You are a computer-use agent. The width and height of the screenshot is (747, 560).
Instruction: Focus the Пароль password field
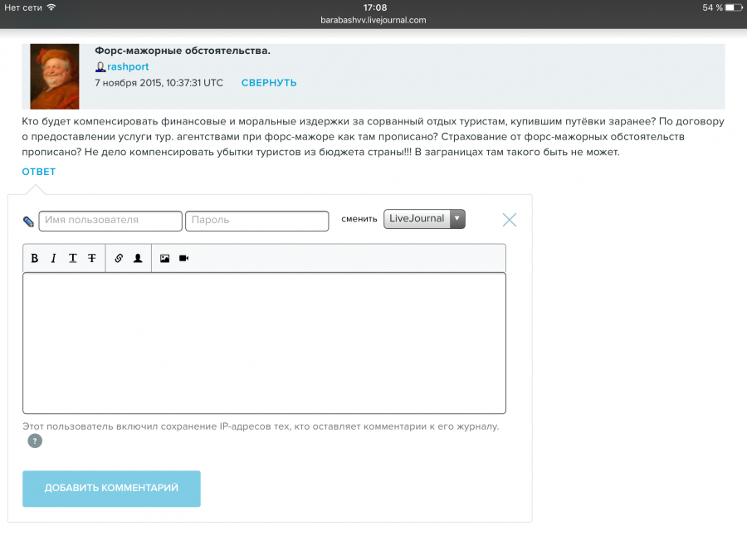(256, 221)
